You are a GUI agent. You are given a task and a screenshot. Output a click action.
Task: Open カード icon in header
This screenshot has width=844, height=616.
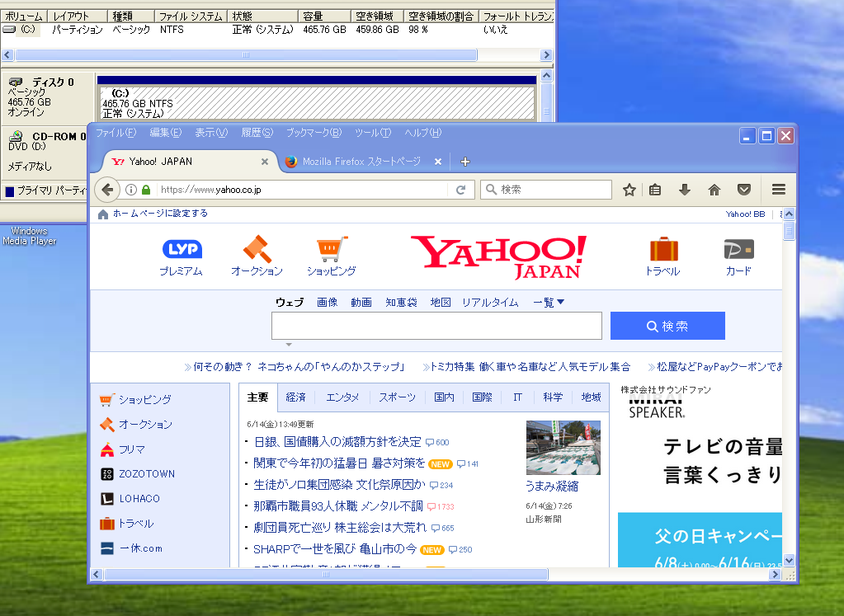(738, 250)
